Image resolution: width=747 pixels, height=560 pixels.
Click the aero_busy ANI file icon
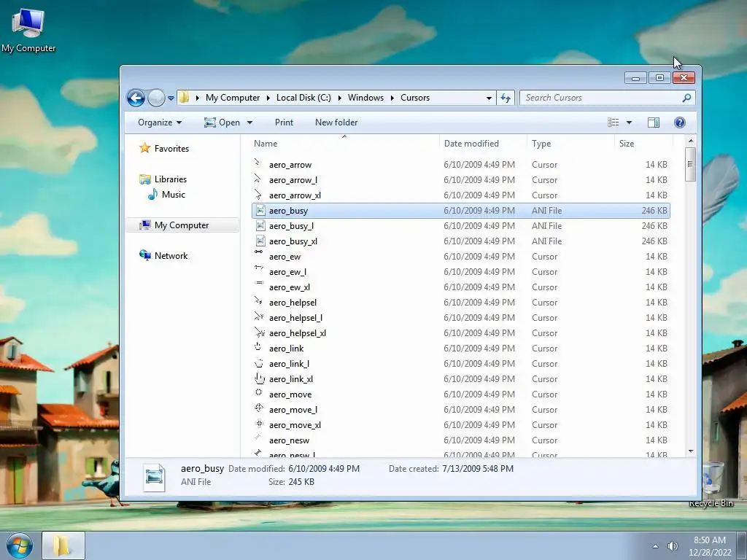click(260, 210)
